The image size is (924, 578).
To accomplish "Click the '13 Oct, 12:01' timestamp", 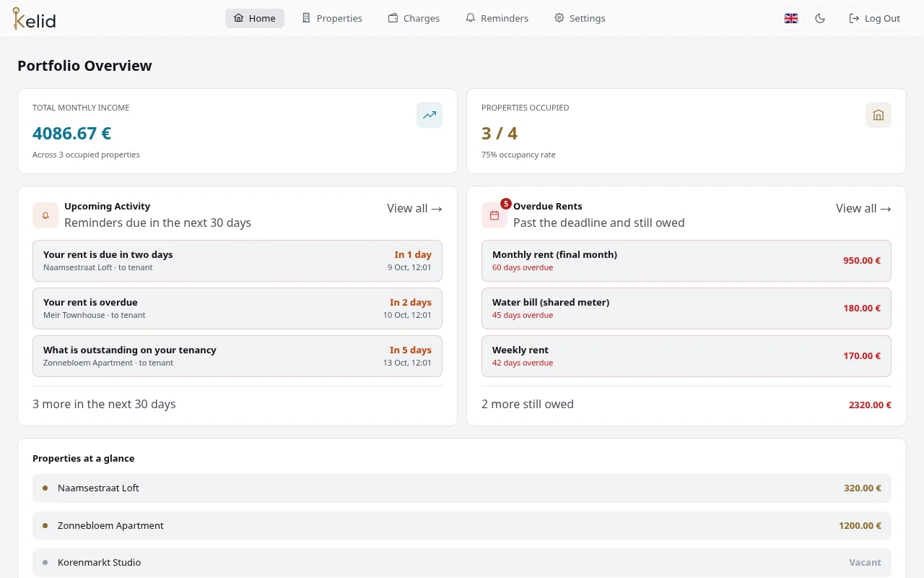I will [x=407, y=363].
